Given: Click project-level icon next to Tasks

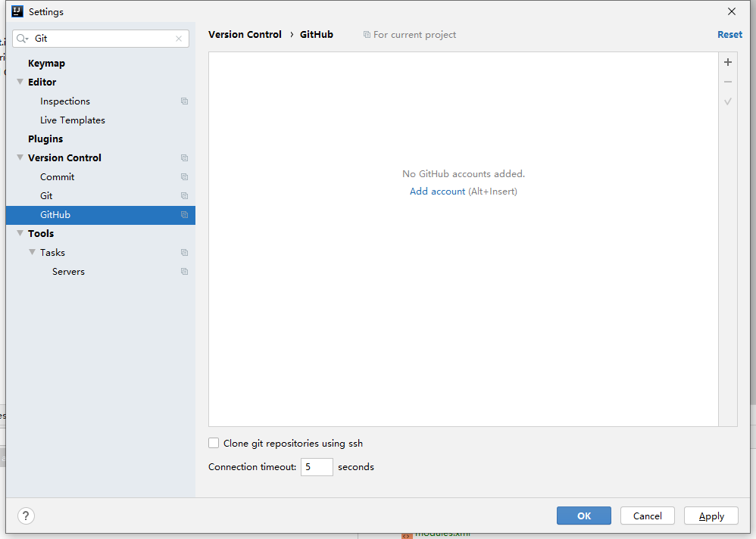Looking at the screenshot, I should click(184, 252).
